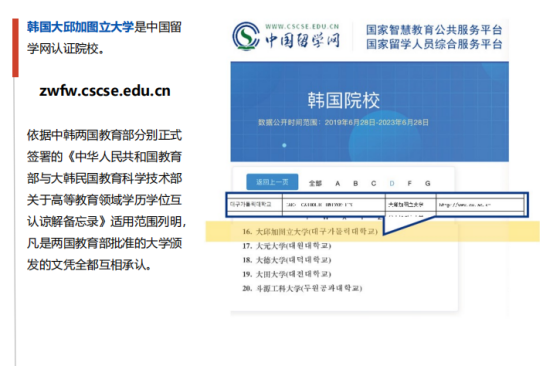Image resolution: width=554 pixels, height=367 pixels.
Task: Click the 韩国大邱加图立大学 blue link text
Action: (x=81, y=27)
